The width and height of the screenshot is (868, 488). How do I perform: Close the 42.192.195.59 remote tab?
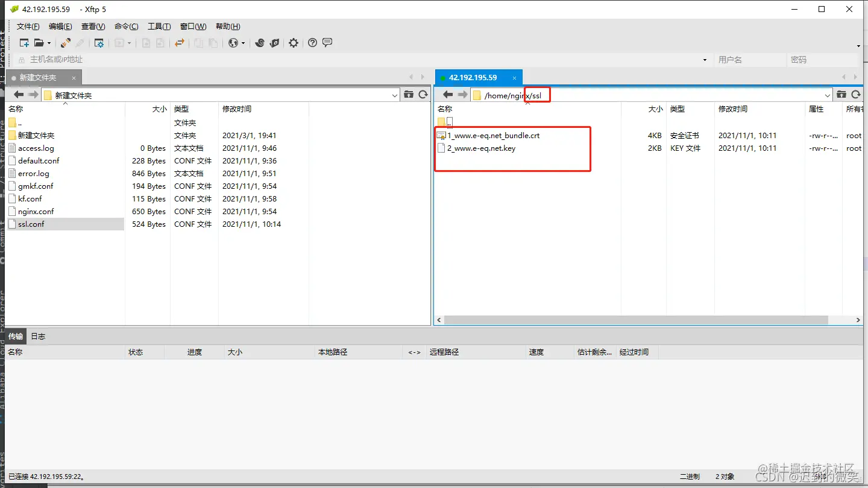(515, 78)
